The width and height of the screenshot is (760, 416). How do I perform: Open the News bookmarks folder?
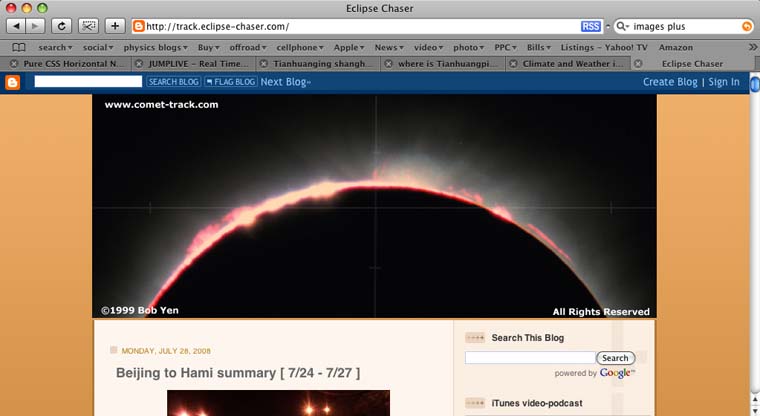pos(389,47)
